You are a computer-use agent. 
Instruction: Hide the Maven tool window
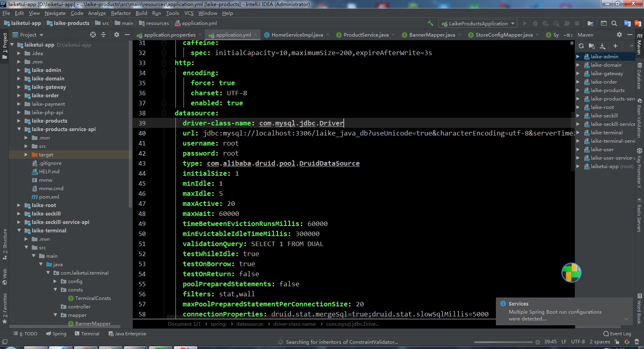coord(630,35)
